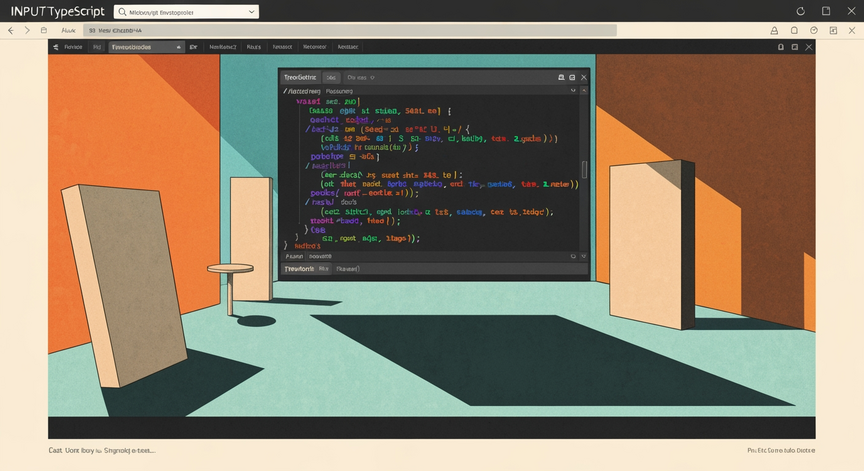The image size is (864, 471).
Task: Open the last menu item of the inner toolbar
Action: [x=348, y=47]
